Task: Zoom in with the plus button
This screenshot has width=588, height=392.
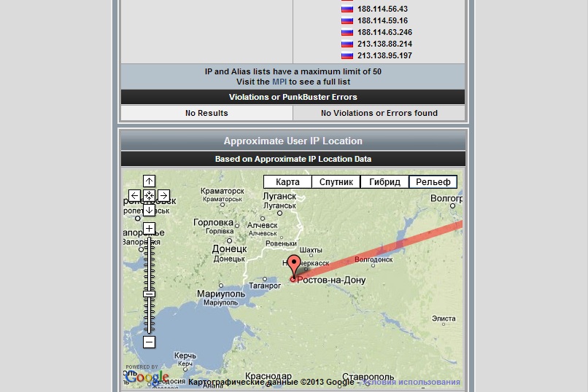Action: (149, 228)
